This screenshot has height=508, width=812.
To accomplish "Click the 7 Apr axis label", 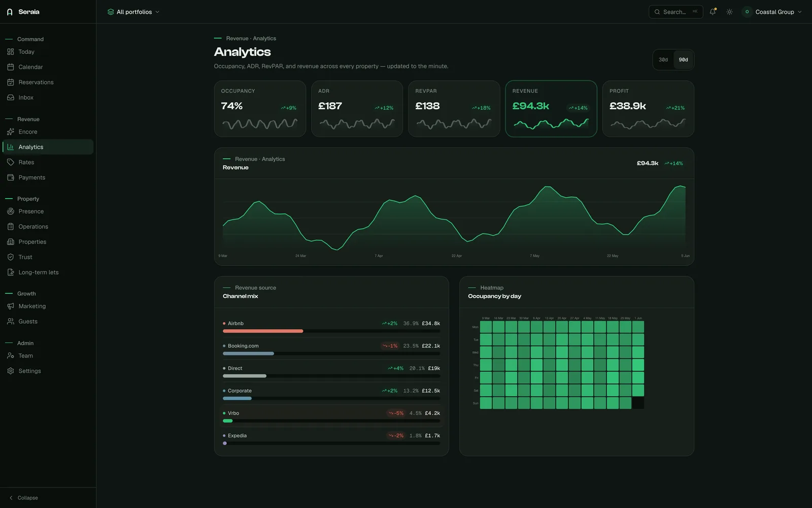I will [379, 256].
